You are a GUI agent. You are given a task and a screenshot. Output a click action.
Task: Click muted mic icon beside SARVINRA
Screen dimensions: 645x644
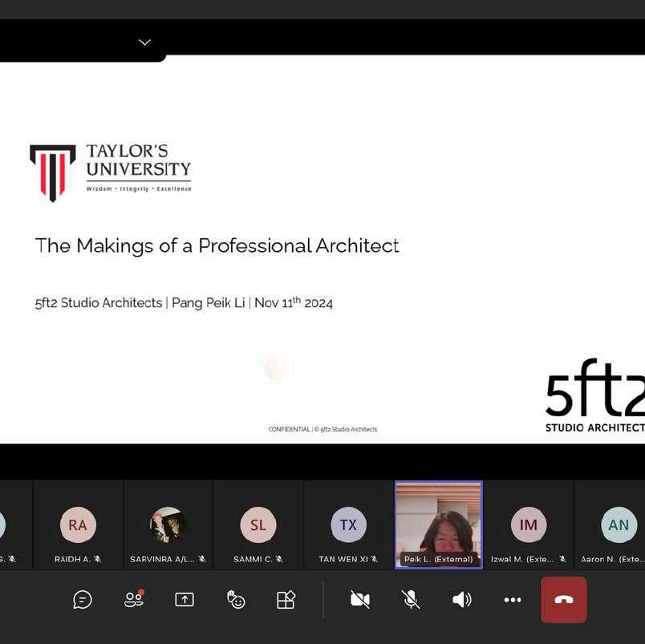[x=202, y=559]
